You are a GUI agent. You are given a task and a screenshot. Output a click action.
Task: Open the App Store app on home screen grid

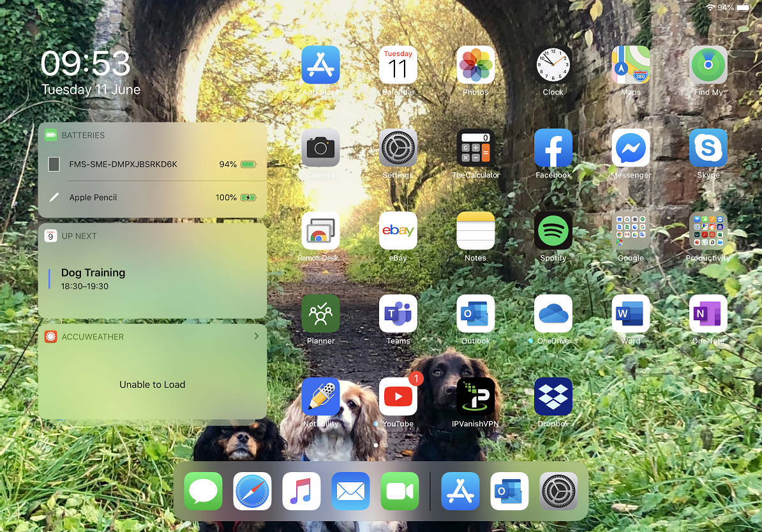[320, 64]
